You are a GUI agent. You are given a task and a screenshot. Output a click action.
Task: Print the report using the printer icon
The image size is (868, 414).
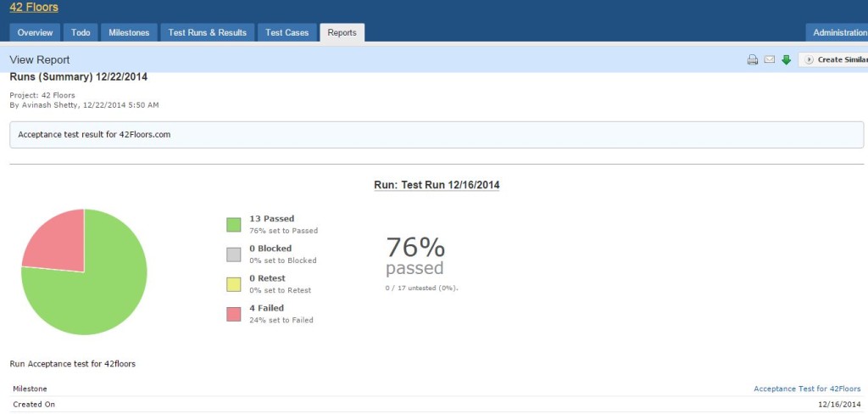(x=752, y=60)
